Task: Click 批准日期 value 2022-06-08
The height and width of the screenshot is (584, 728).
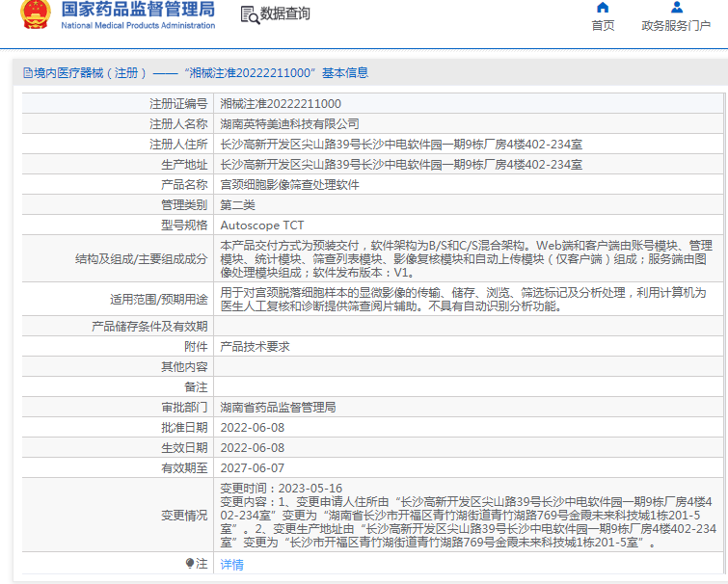Action: click(252, 428)
